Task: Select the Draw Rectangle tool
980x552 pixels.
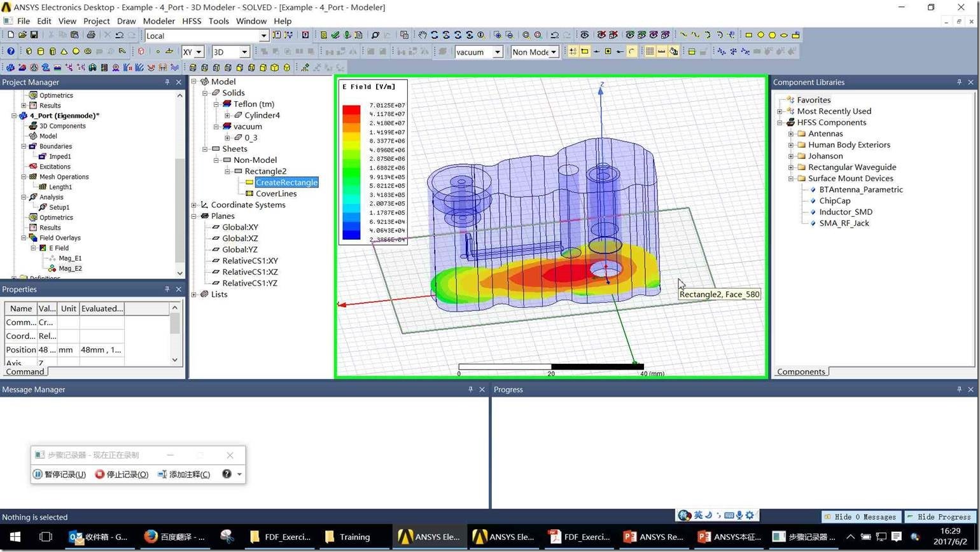Action: tap(748, 35)
